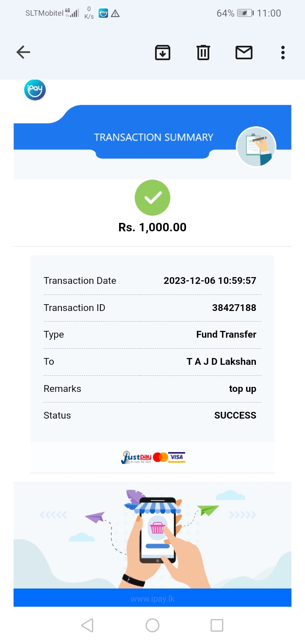Tap the Transaction Summary banner heading
Image resolution: width=305 pixels, height=644 pixels.
[153, 137]
